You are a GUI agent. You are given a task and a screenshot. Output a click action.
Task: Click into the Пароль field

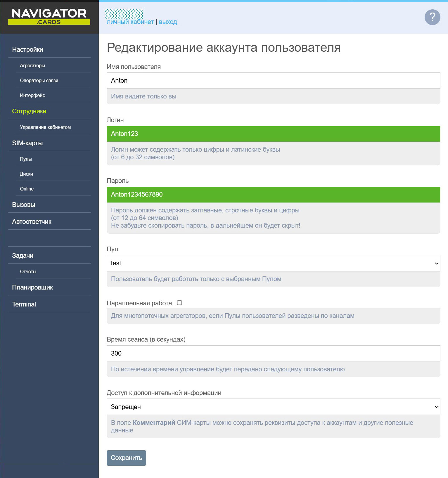[x=273, y=195]
